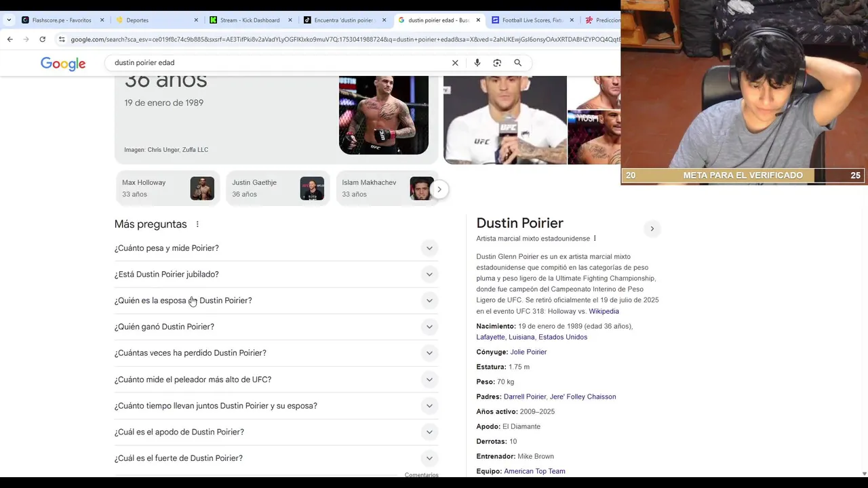This screenshot has height=488, width=868.
Task: Click the Comentarios feedback link
Action: point(422,475)
